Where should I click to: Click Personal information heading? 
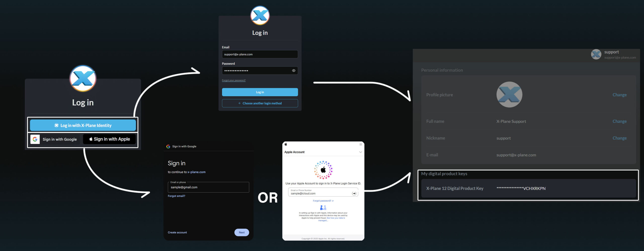click(442, 70)
